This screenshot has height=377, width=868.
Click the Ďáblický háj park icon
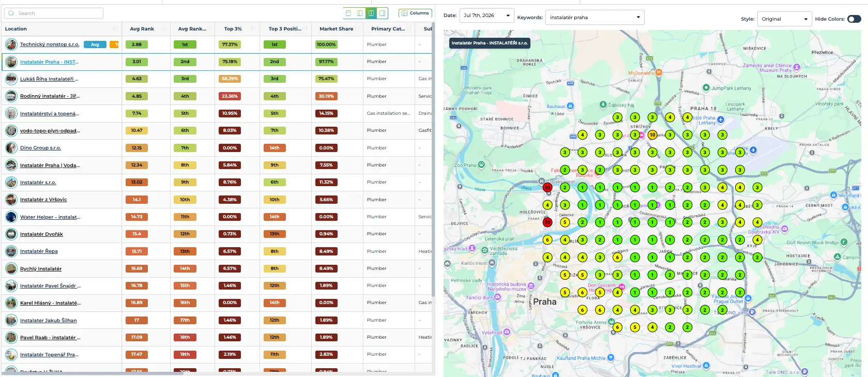(603, 104)
